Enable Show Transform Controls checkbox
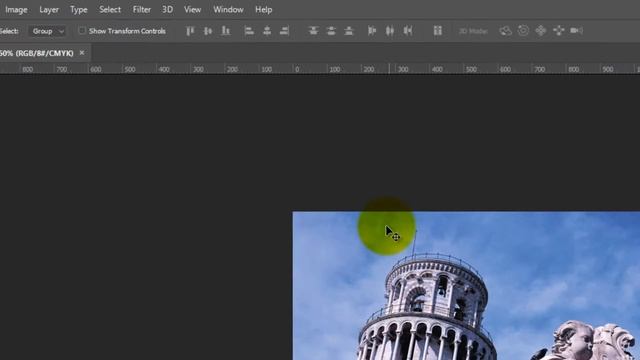The width and height of the screenshot is (640, 360). (x=82, y=31)
